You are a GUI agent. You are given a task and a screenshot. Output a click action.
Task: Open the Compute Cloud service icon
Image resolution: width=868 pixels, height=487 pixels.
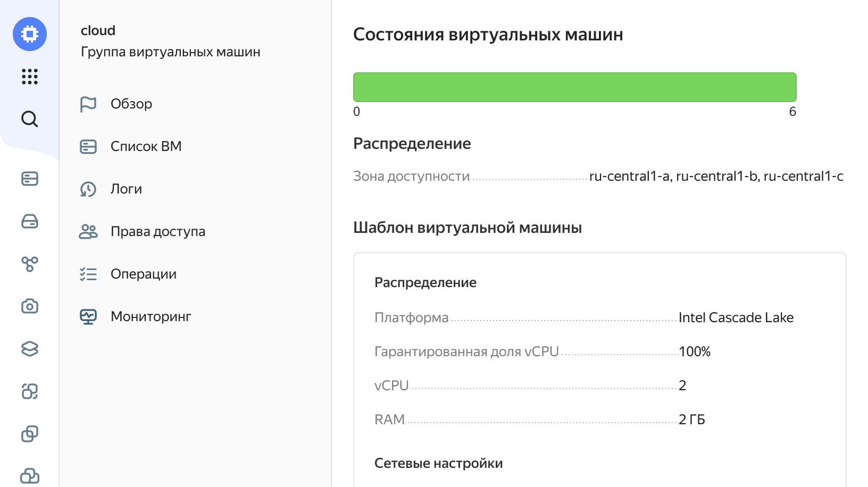(x=30, y=34)
